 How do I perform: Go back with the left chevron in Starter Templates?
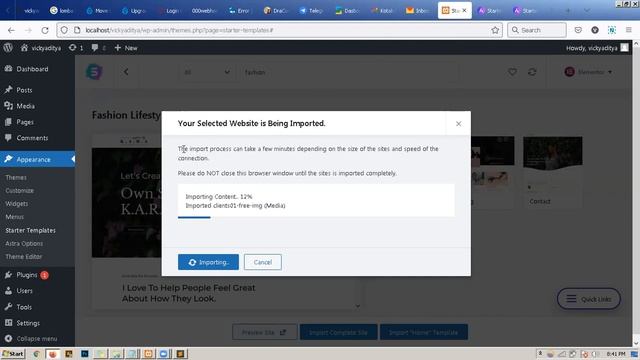[126, 72]
